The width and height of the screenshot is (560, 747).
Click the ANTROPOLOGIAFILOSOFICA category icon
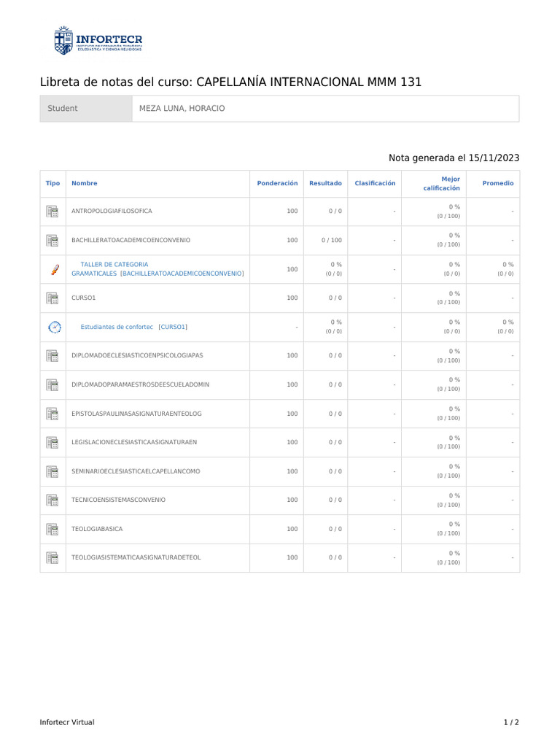[52, 212]
